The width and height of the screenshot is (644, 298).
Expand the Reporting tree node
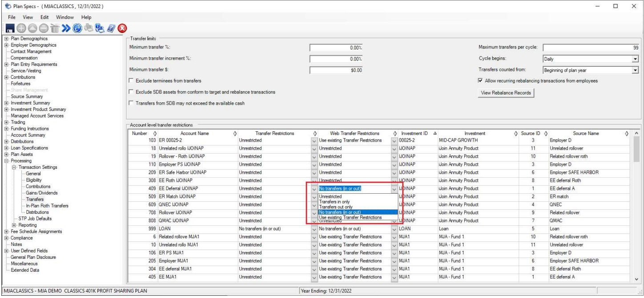pyautogui.click(x=14, y=225)
